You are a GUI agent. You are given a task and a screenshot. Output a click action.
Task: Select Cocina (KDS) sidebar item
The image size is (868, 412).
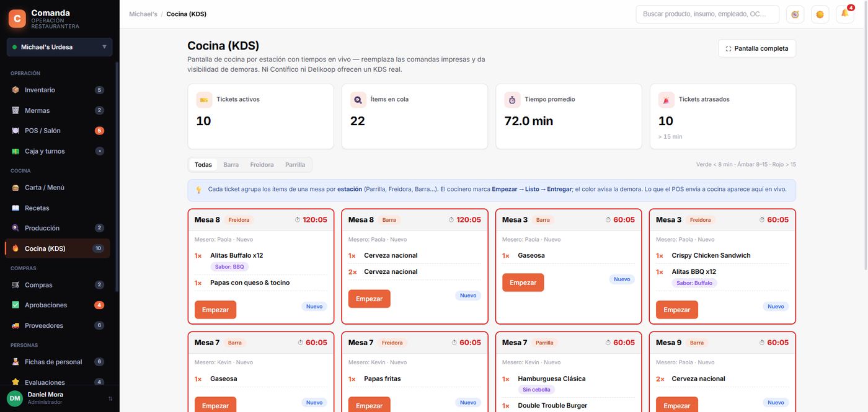pos(58,248)
